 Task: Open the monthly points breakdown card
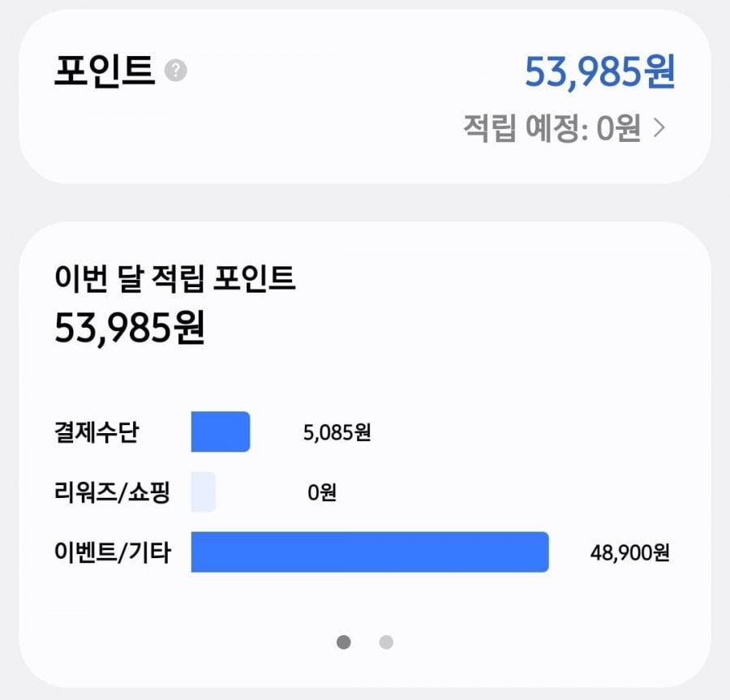(365, 455)
